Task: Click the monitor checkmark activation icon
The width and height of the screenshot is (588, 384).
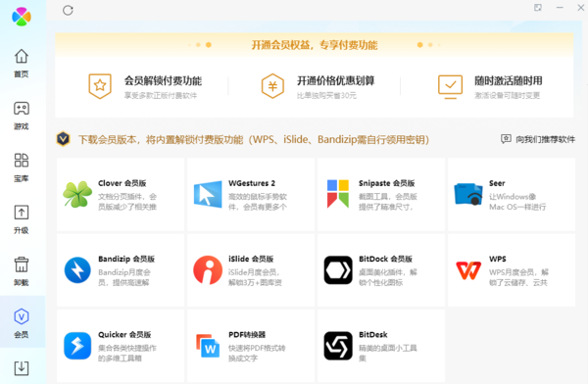Action: coord(450,87)
